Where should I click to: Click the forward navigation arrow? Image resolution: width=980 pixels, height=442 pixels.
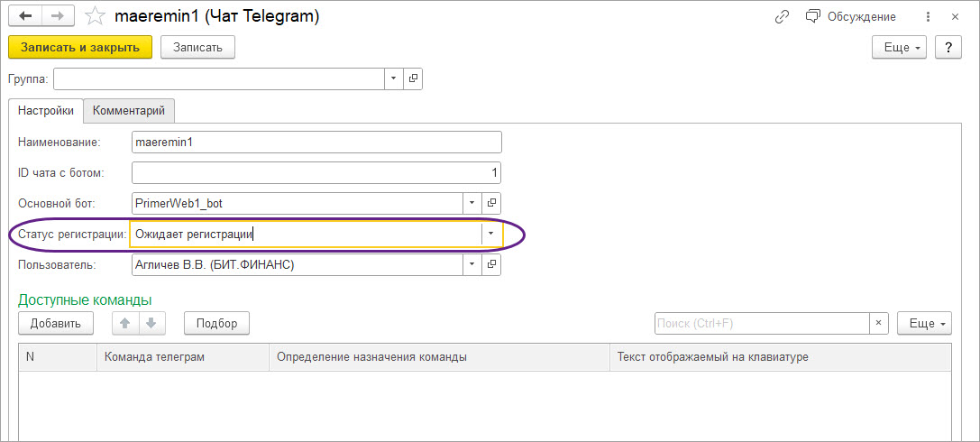pyautogui.click(x=57, y=16)
